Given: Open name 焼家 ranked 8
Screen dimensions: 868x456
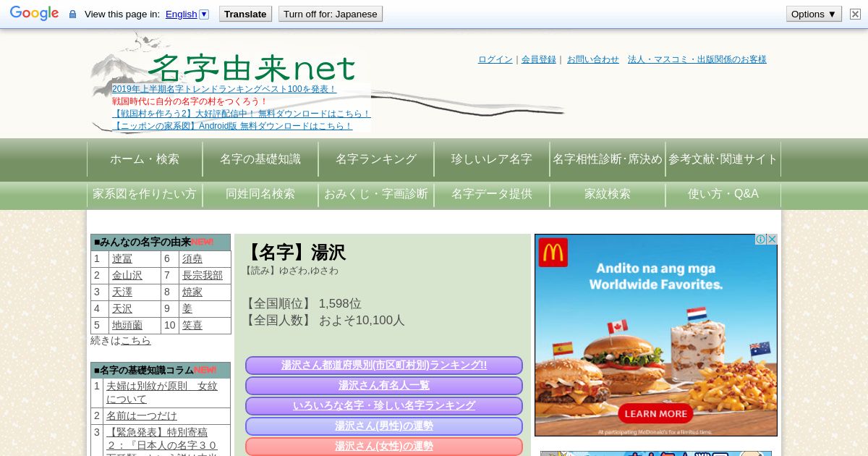Looking at the screenshot, I should 192,292.
